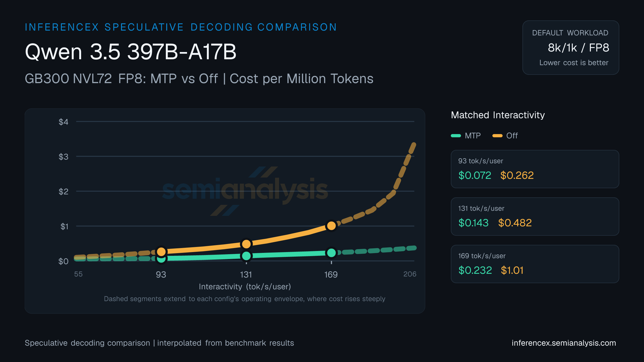
Task: Select the orange Off marker at 131 tok/s
Action: coord(246,244)
